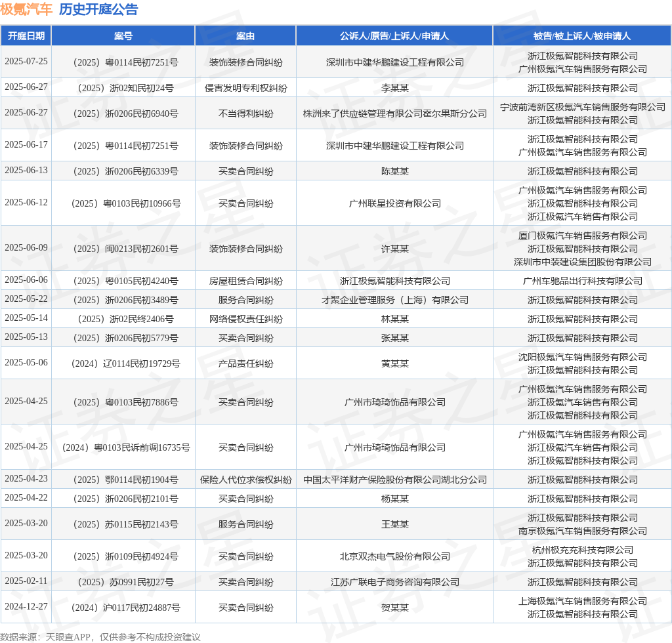Click plaintiff 陈某某
672x643 pixels.
[x=394, y=171]
